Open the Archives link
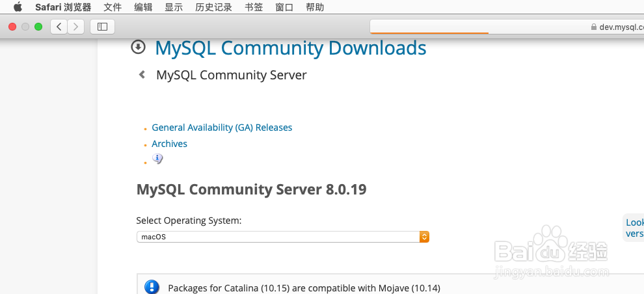The image size is (644, 294). (x=169, y=144)
